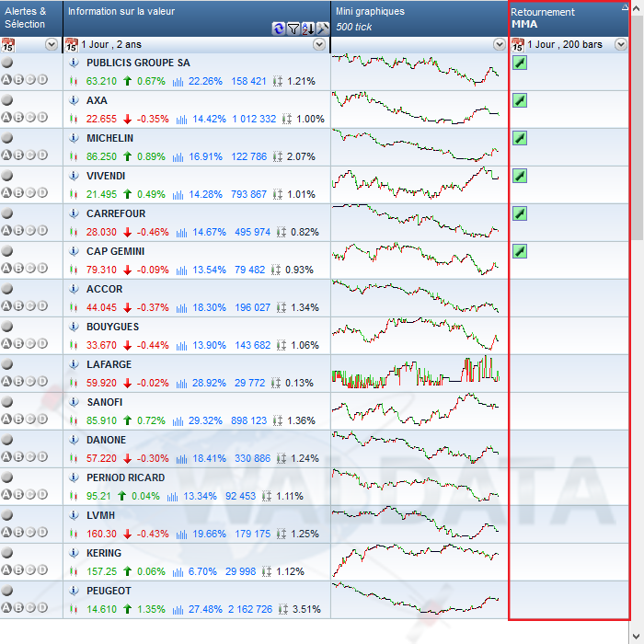Open the '1 Jour , 2 ans' period dropdown

click(x=319, y=44)
